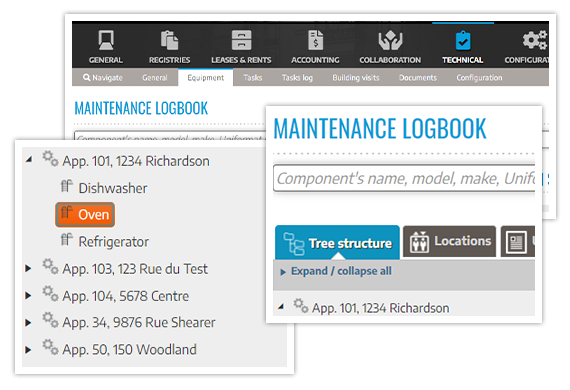Select App. 34, 9876 Rue Shearer
The width and height of the screenshot is (570, 390).
point(139,322)
